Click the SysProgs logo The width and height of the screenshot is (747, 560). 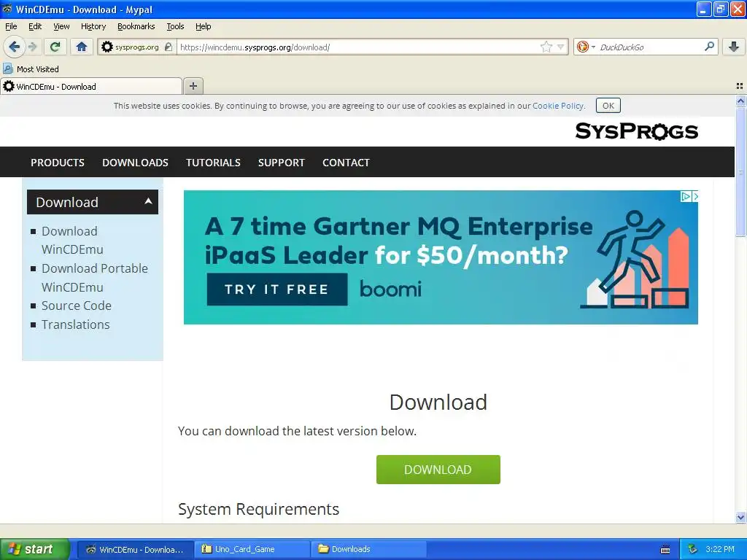636,131
